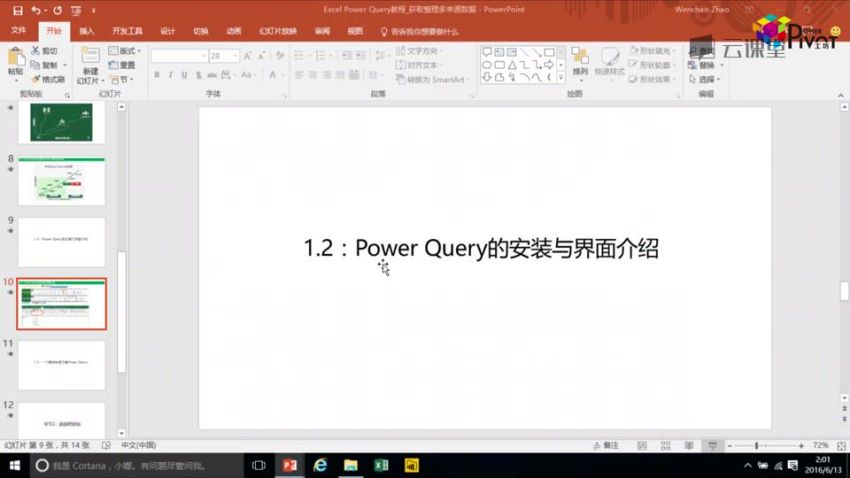Open Shape Effects (形状效果) options

(x=653, y=80)
